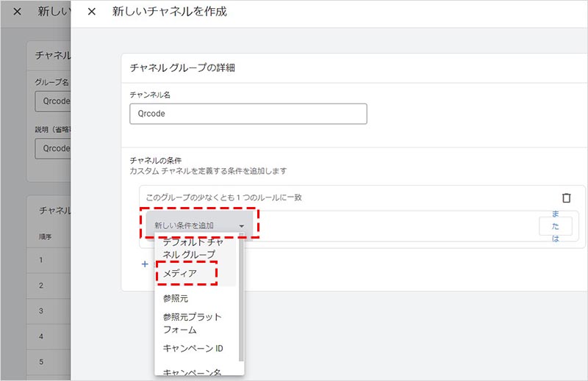This screenshot has height=381, width=588.
Task: Focus the チャンネル名 input field
Action: [x=248, y=114]
